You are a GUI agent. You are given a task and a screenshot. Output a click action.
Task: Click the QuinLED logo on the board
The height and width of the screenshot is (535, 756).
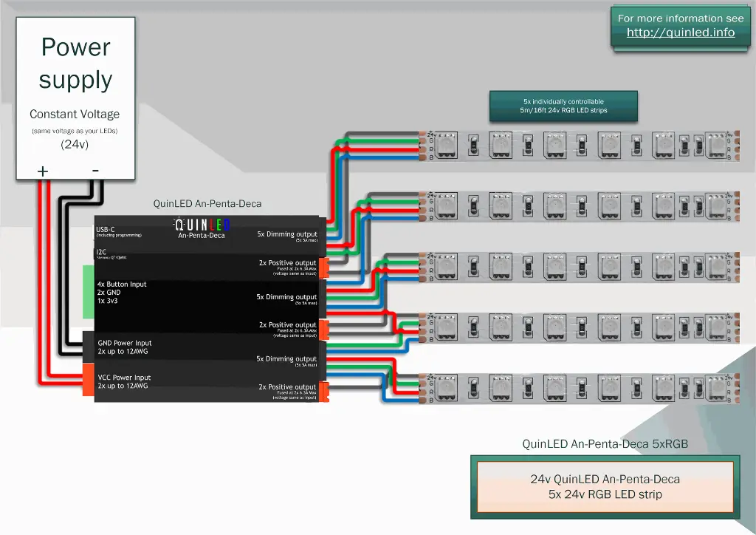[202, 225]
